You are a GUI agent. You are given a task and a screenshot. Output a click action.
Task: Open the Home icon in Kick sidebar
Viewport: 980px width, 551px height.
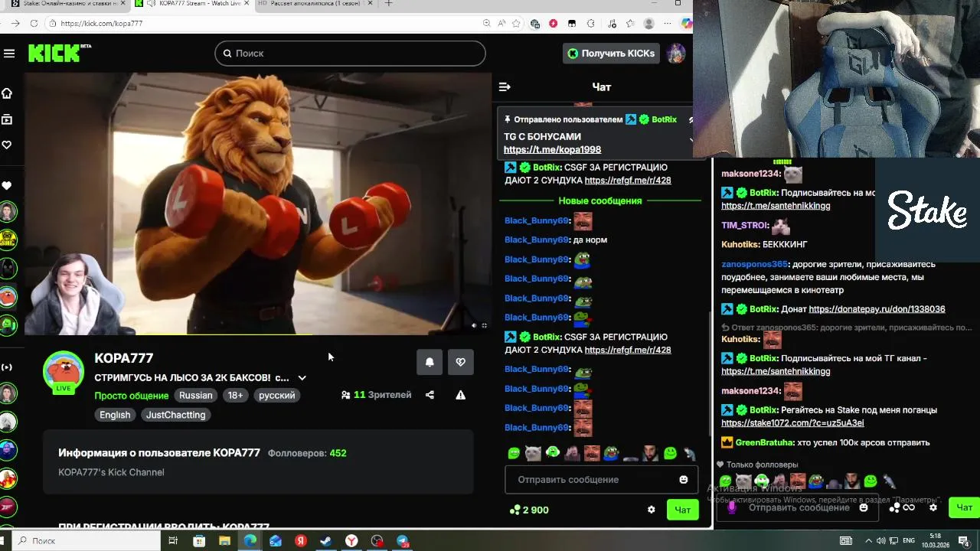click(x=7, y=93)
